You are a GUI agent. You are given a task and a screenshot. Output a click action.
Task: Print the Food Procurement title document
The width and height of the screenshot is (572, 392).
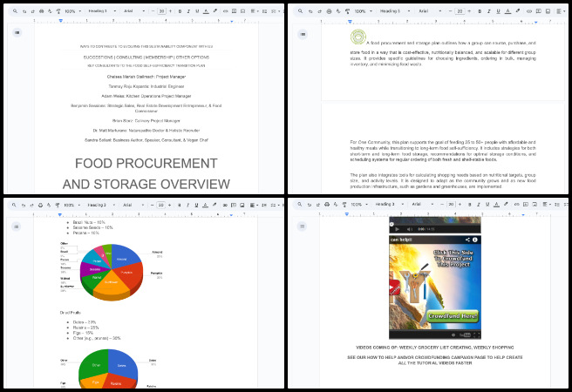pos(41,11)
